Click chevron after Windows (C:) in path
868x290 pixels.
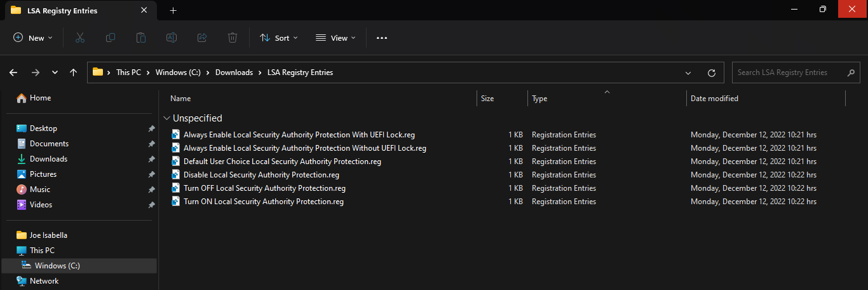pyautogui.click(x=208, y=72)
